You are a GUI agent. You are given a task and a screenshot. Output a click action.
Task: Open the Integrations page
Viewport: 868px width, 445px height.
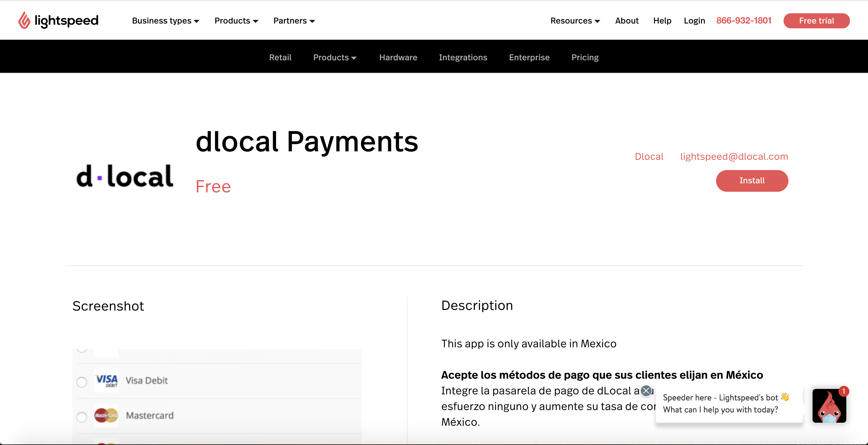(x=463, y=57)
